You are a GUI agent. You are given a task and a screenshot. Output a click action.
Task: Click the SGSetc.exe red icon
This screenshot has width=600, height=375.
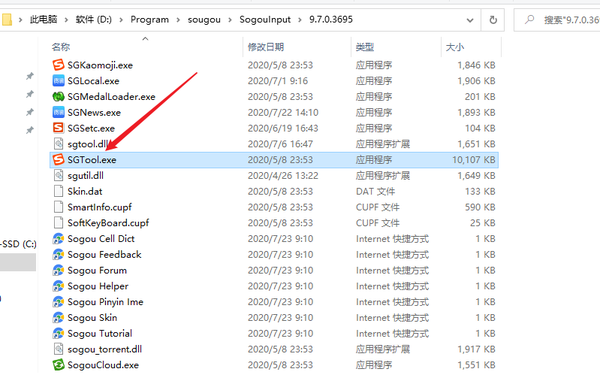pyautogui.click(x=58, y=128)
